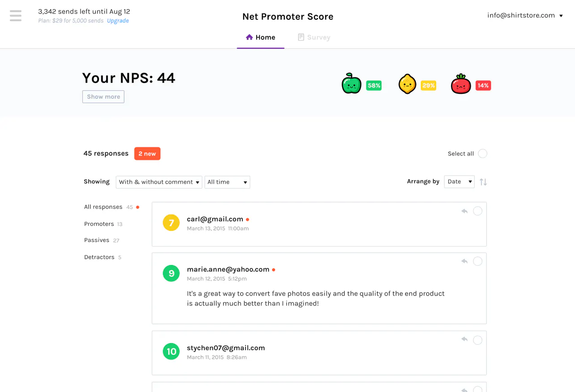
Task: Click the green apple promoters icon
Action: [352, 84]
